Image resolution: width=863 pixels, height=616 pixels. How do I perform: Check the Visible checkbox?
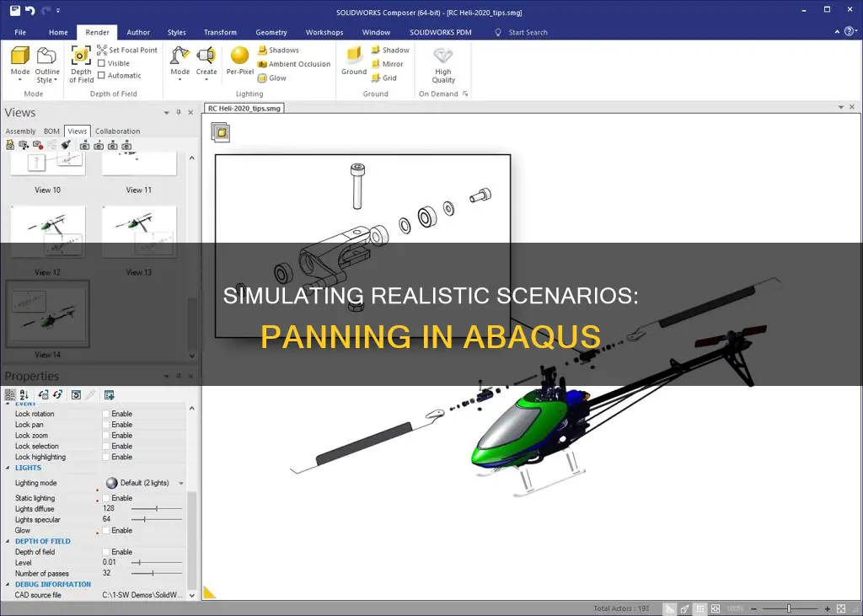point(101,63)
